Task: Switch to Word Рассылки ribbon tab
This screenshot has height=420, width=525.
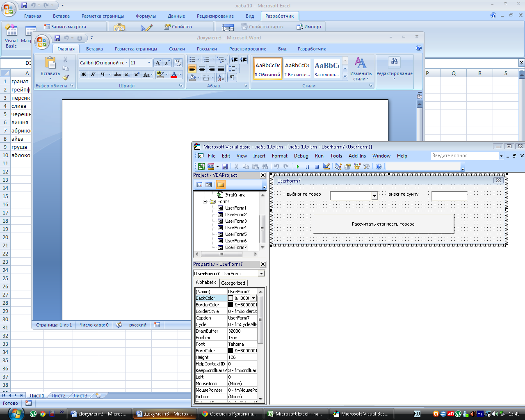Action: point(207,49)
